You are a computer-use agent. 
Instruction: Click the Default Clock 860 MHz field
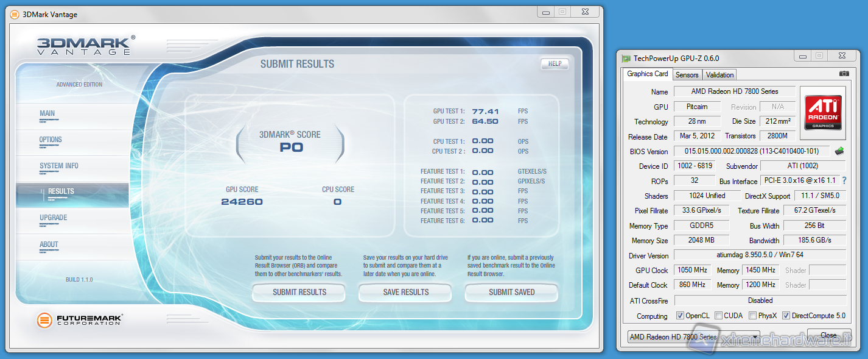click(693, 285)
